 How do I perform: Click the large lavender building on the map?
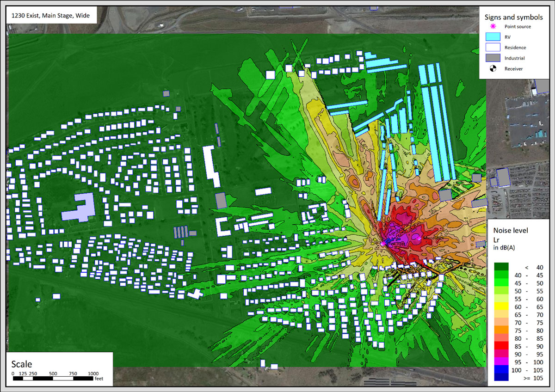pyautogui.click(x=79, y=208)
